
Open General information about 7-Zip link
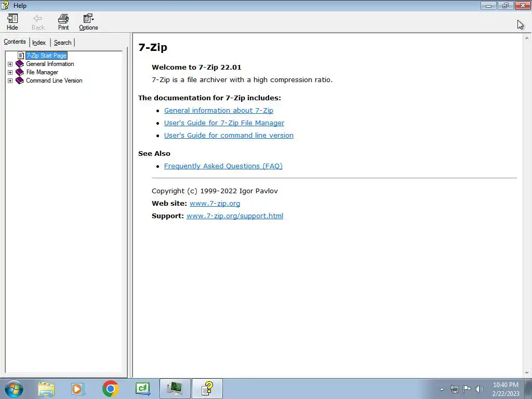coord(219,110)
